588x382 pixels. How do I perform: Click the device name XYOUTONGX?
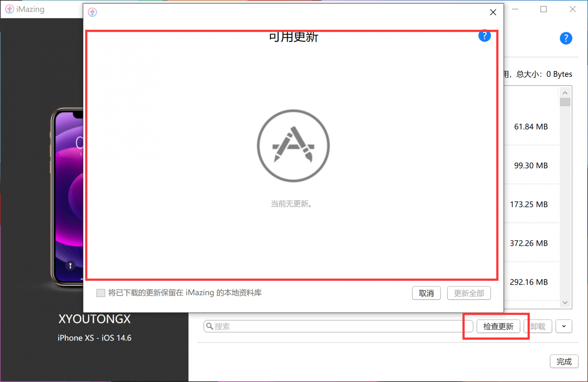(x=94, y=319)
